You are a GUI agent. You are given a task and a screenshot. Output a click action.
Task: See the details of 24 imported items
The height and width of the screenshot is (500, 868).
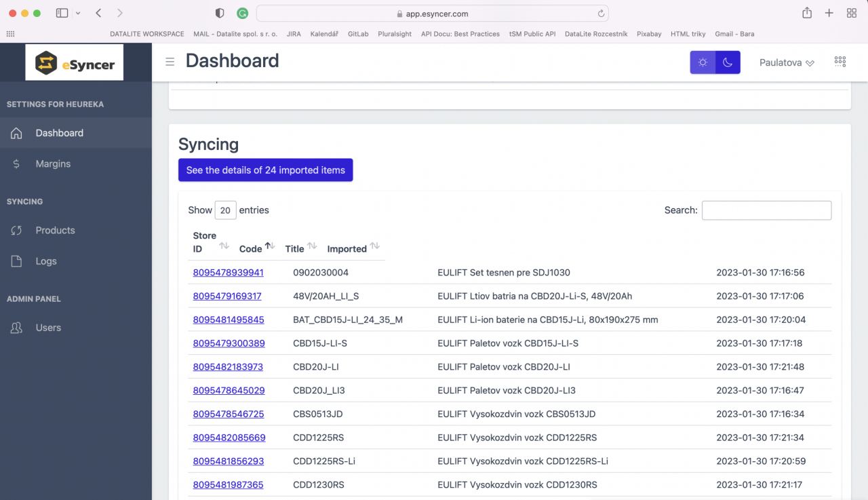click(266, 170)
